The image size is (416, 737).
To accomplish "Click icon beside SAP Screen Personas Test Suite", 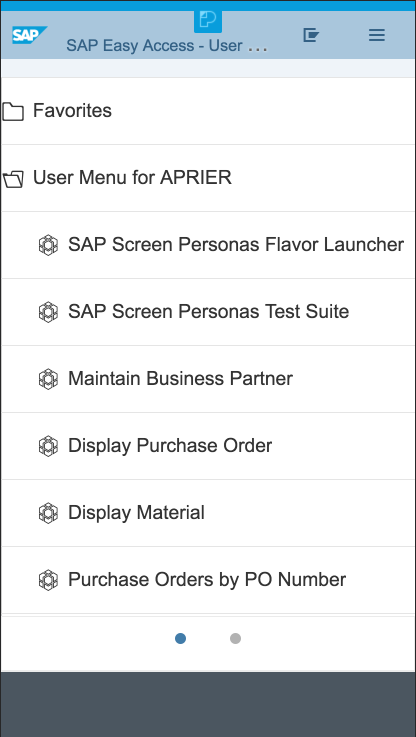I will click(48, 312).
